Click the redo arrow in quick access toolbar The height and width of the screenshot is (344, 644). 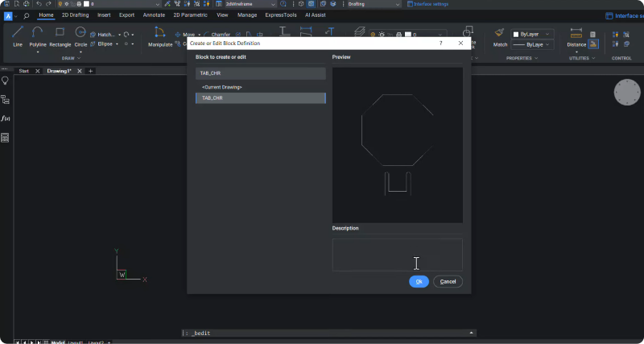[x=48, y=4]
